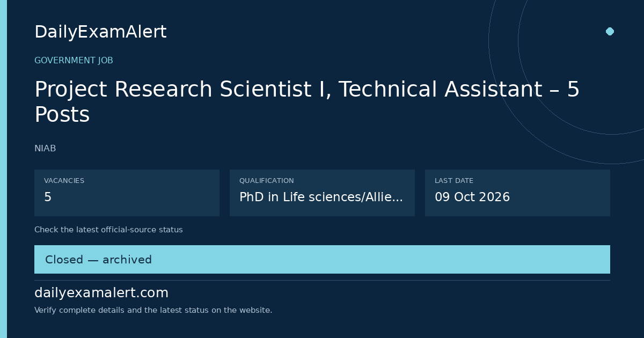Click the small cyan dot icon
Screen dimensions: 644x338
610,31
